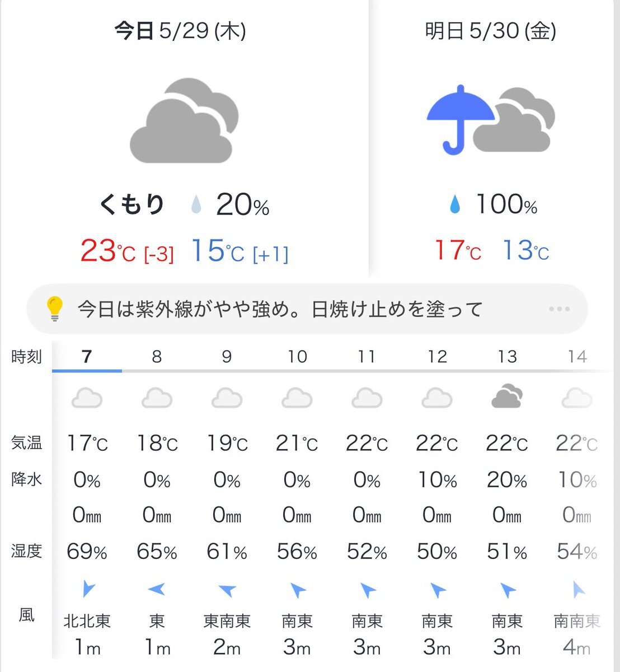Click tomorrow's umbrella and cloud icon
The height and width of the screenshot is (672, 620).
[x=491, y=120]
